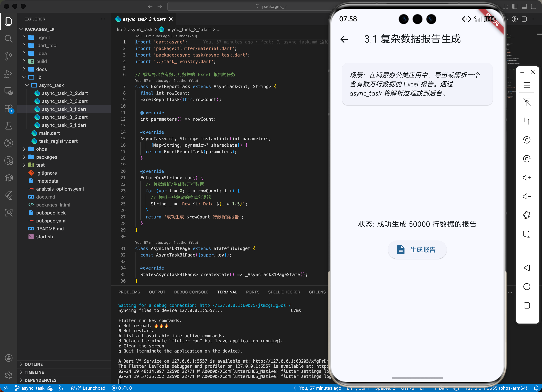Expand the OUTLINE section
This screenshot has height=392, width=542.
pos(34,364)
